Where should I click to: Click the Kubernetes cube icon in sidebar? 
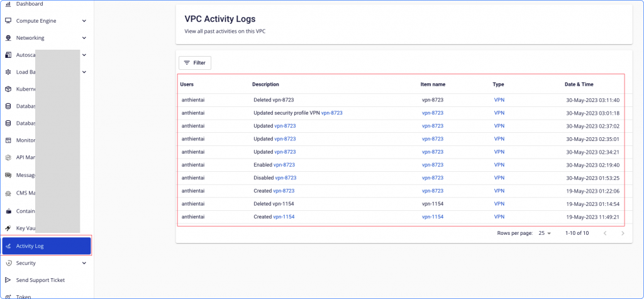pos(8,89)
